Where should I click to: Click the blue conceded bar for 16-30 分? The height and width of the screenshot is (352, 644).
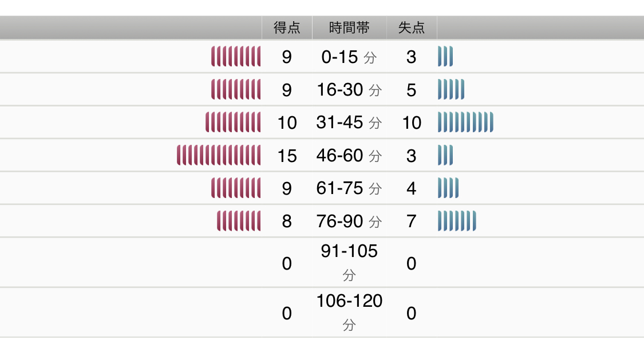click(451, 90)
